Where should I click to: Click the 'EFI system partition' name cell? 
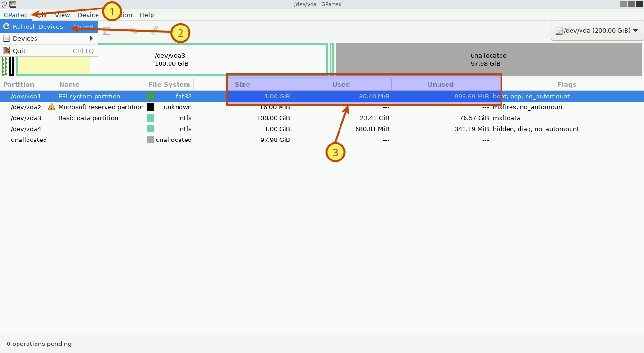click(x=89, y=96)
